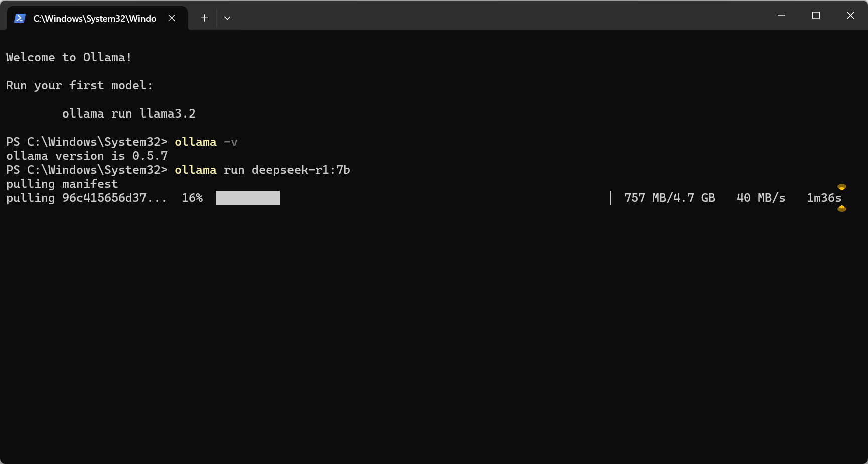The height and width of the screenshot is (464, 868).
Task: Expand the new tab profile dropdown
Action: (227, 18)
